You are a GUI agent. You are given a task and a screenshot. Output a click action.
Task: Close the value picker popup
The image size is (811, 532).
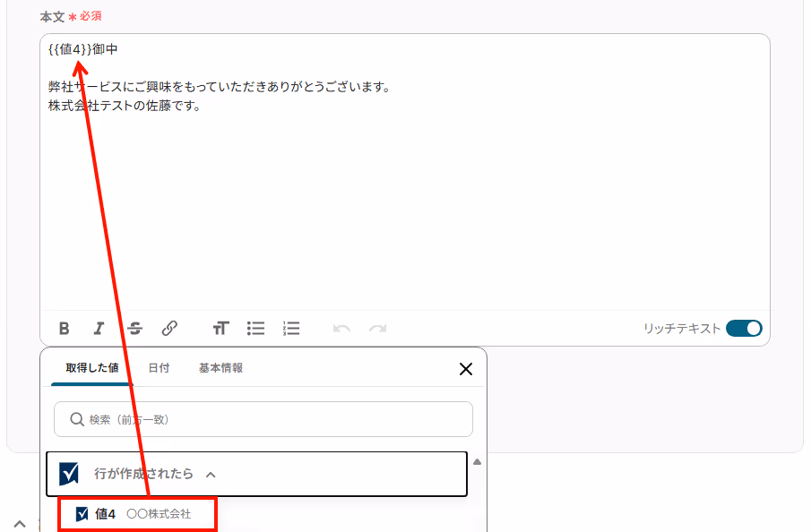coord(465,369)
